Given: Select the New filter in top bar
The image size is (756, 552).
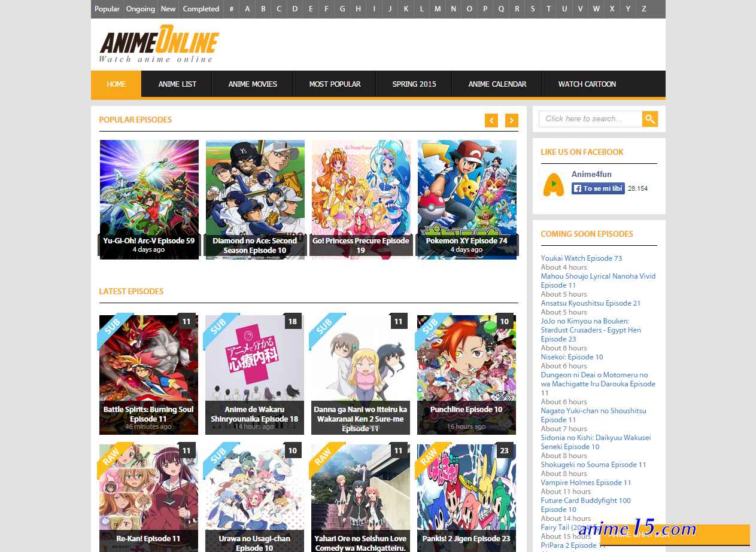Looking at the screenshot, I should click(168, 9).
